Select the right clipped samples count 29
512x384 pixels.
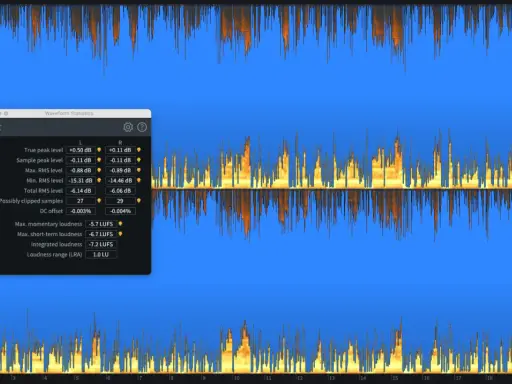point(120,201)
